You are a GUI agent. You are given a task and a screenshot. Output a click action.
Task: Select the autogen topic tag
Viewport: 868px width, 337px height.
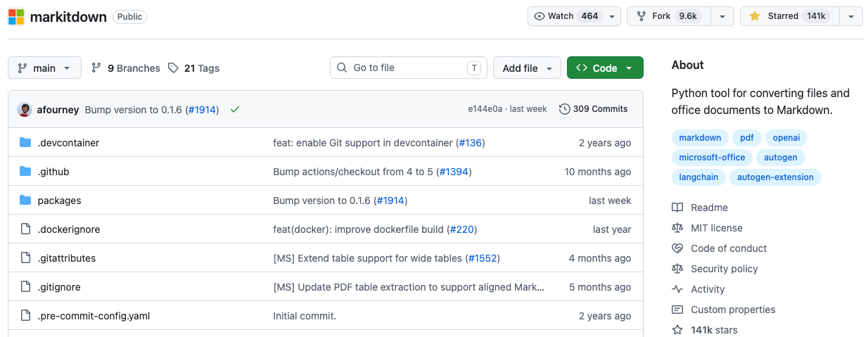(x=781, y=157)
